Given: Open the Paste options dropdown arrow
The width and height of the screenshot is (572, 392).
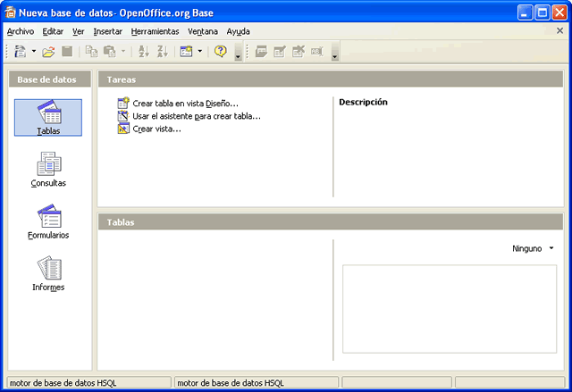Looking at the screenshot, I should (x=123, y=51).
